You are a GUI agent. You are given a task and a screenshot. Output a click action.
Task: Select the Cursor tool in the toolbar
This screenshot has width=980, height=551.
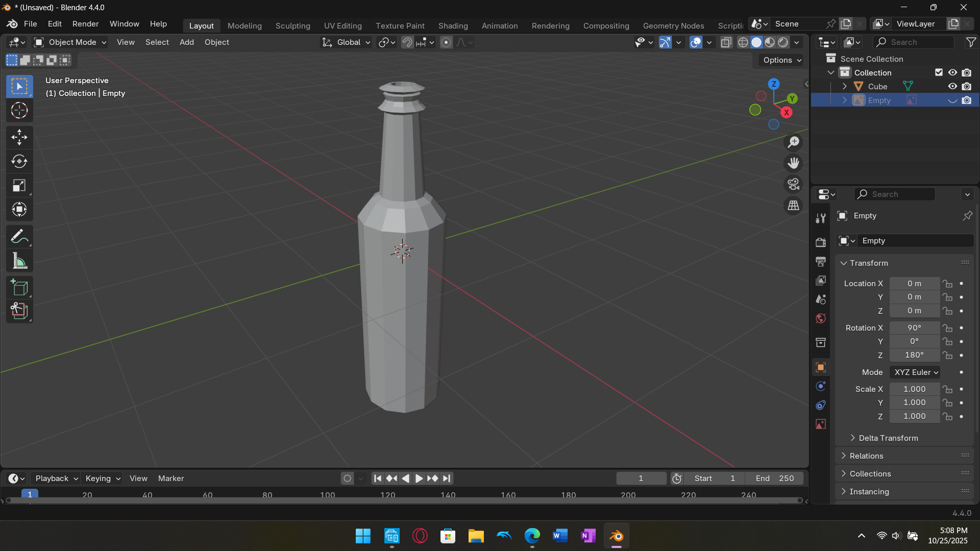[x=19, y=110]
